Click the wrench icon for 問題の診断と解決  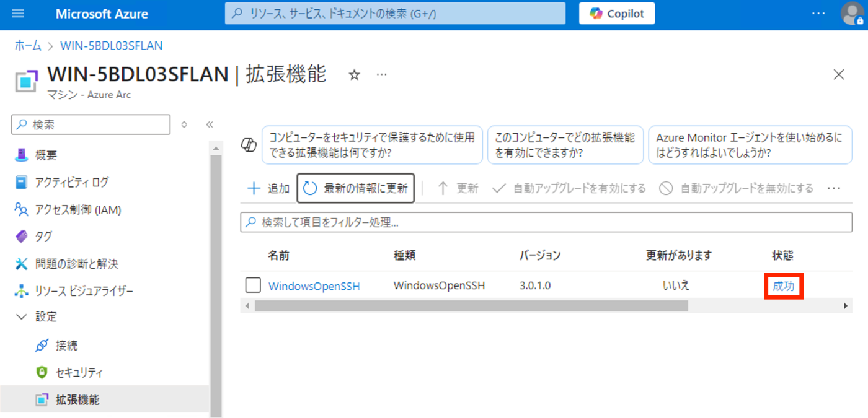[x=22, y=264]
